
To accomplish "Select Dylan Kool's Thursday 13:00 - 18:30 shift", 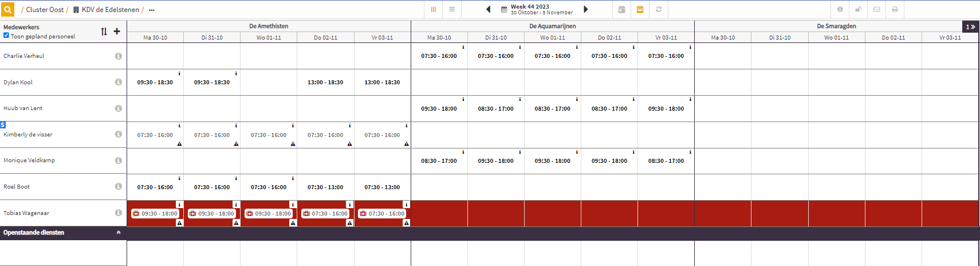I will pyautogui.click(x=325, y=83).
